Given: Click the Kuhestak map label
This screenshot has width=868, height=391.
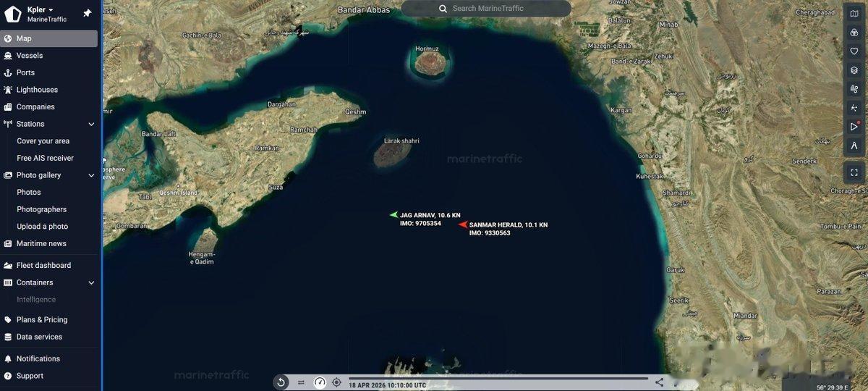Looking at the screenshot, I should (x=650, y=176).
